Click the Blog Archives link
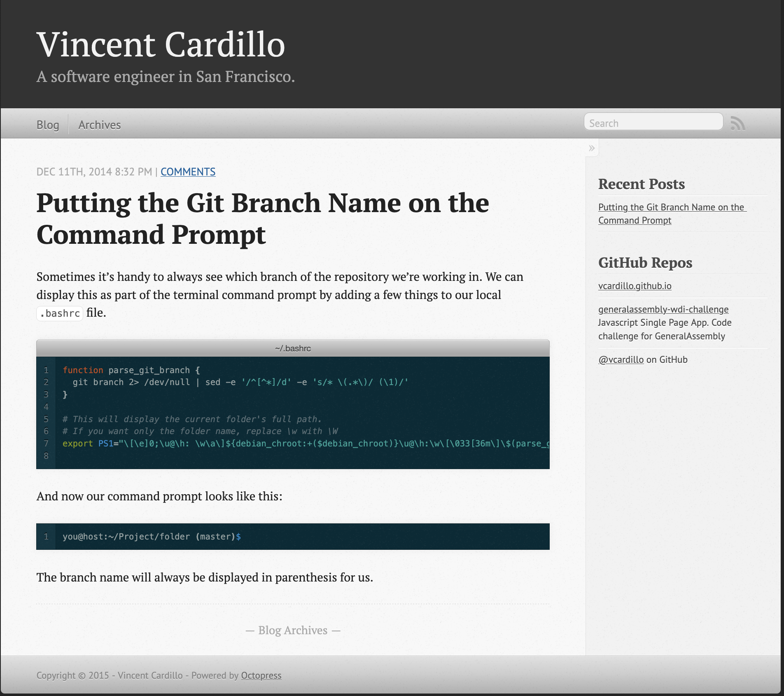 point(292,630)
